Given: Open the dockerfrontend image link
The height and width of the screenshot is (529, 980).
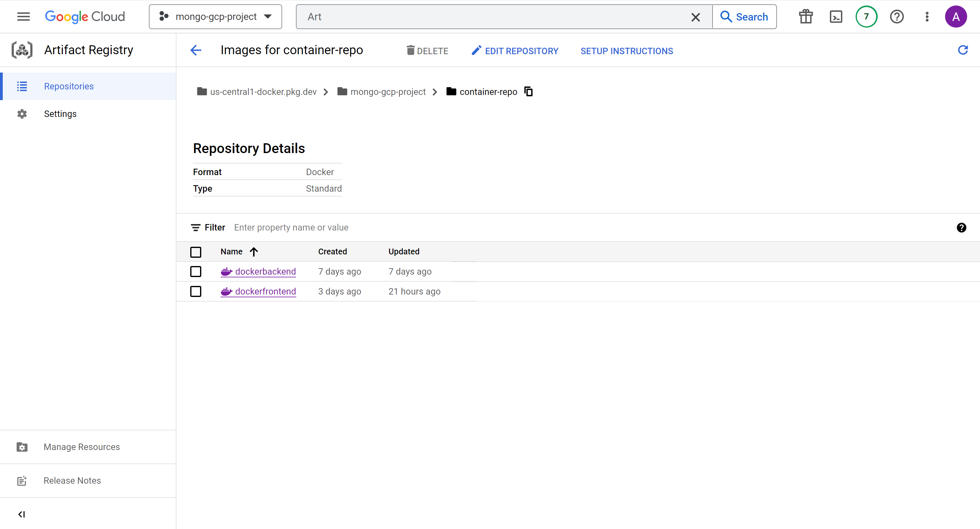Looking at the screenshot, I should tap(265, 291).
